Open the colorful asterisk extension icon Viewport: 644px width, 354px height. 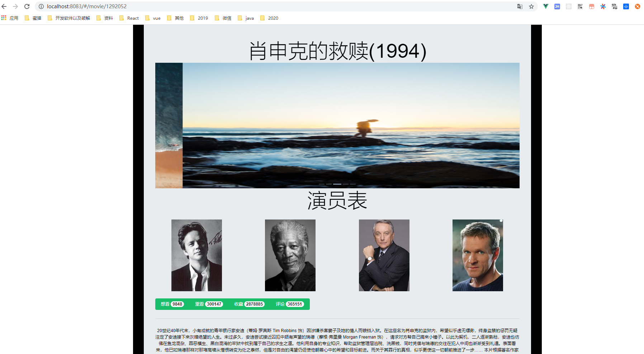[603, 6]
